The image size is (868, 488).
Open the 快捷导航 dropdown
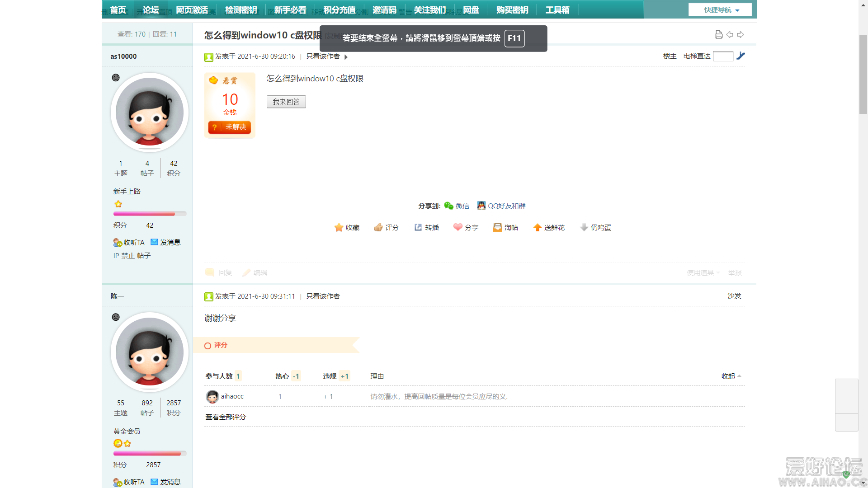point(720,9)
